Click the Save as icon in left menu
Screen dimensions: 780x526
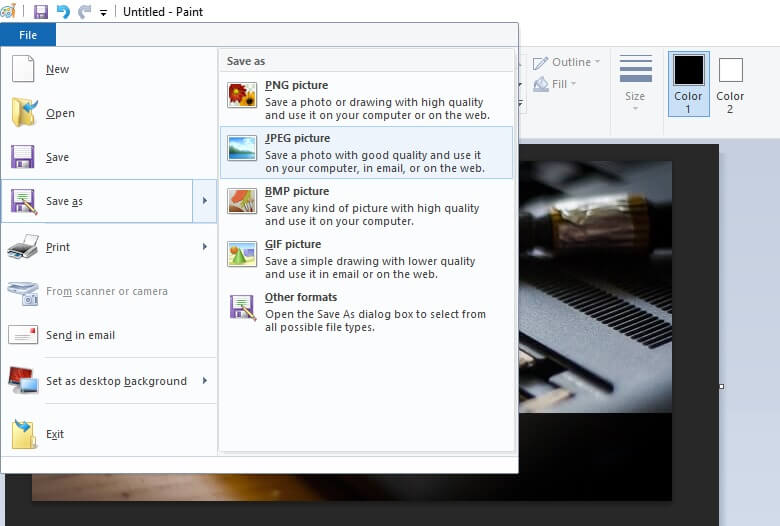[x=23, y=201]
